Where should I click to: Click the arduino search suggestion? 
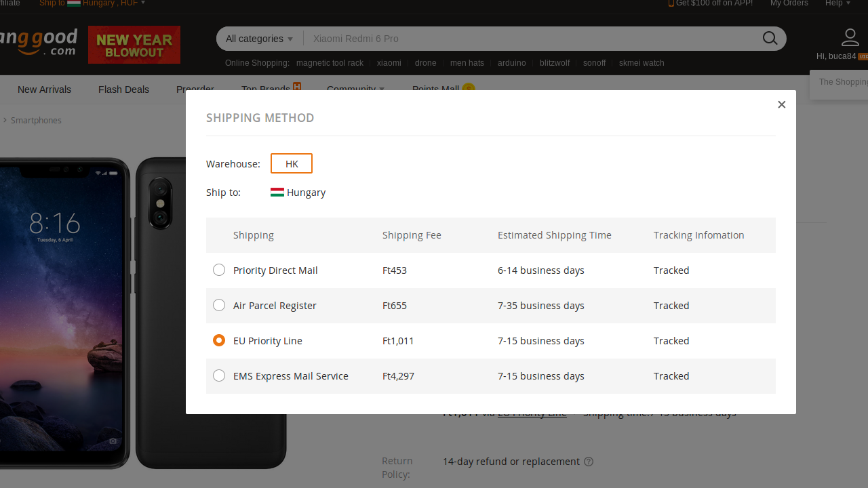512,63
